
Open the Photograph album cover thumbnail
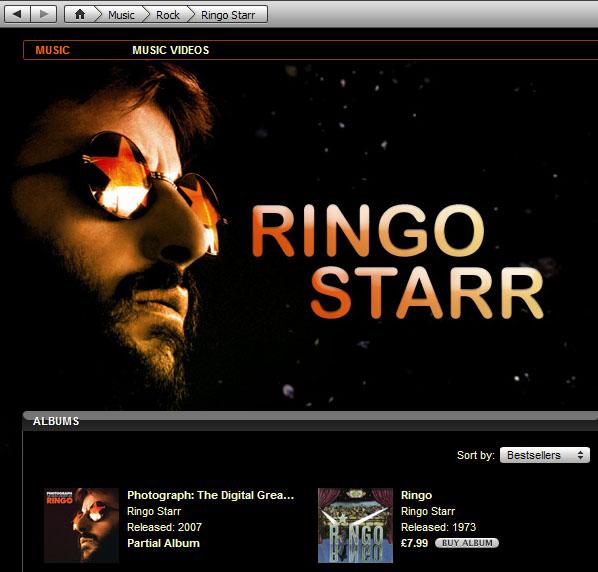(81, 525)
